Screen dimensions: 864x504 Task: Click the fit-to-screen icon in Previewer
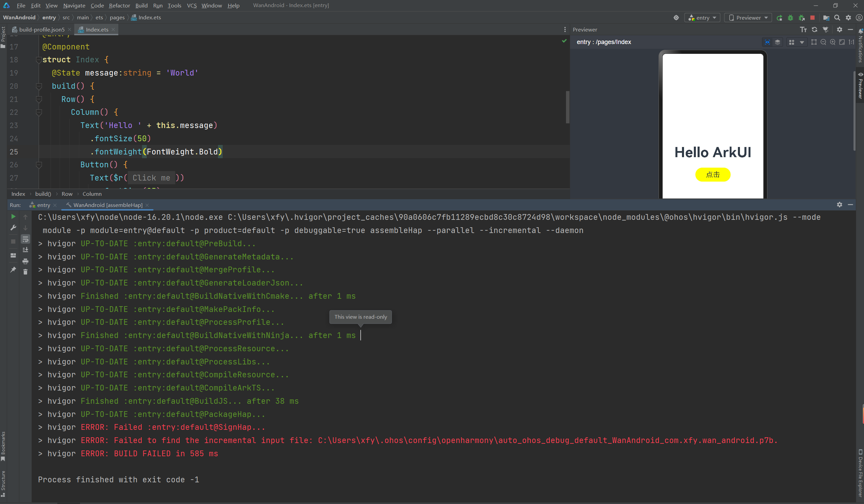(842, 42)
